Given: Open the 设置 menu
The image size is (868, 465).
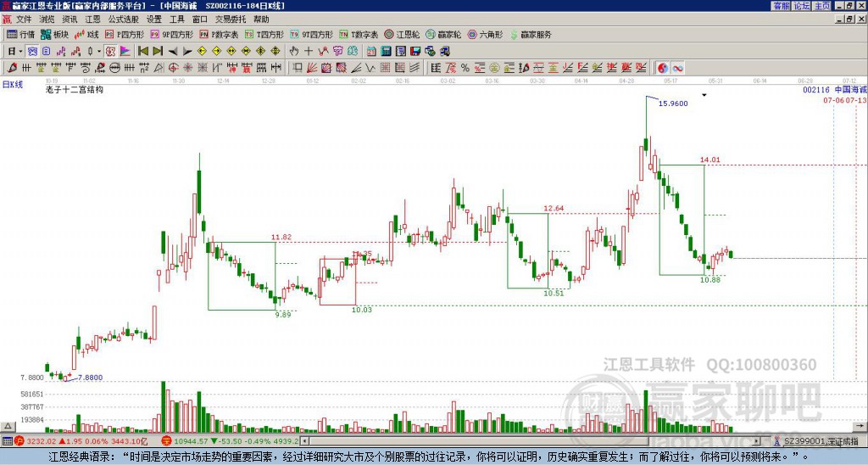Looking at the screenshot, I should (154, 20).
